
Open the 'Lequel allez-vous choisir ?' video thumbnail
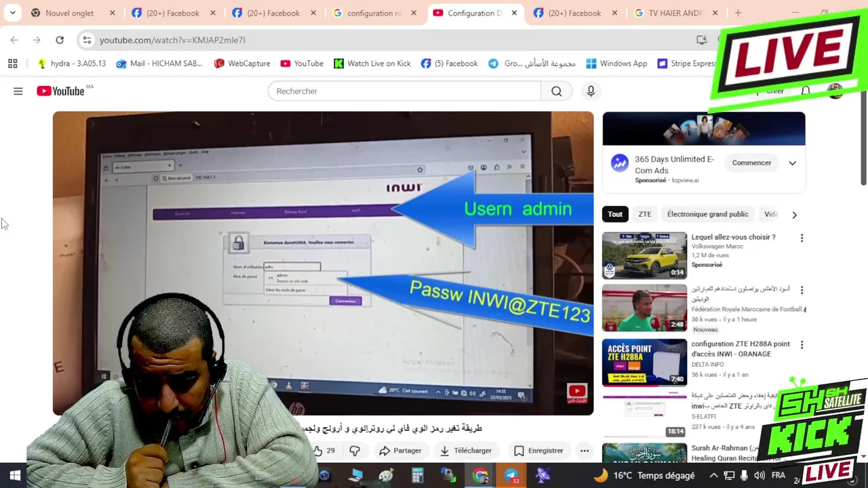point(644,256)
